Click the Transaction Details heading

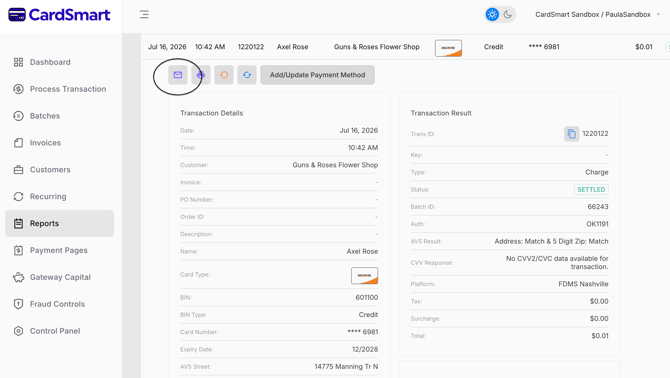tap(212, 113)
